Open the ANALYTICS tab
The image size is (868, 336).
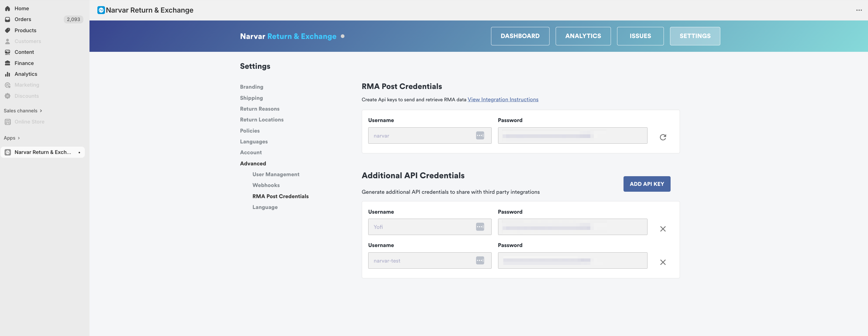[x=583, y=36]
